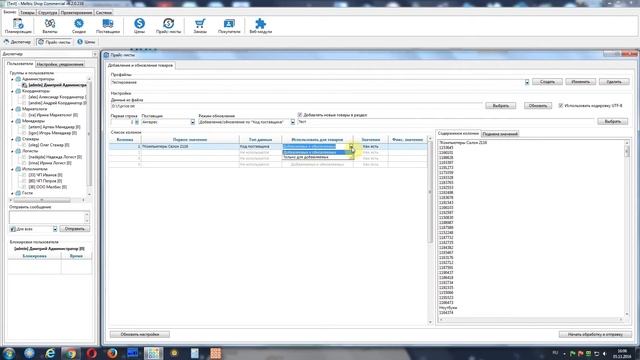
Task: Expand the Гости tree group
Action: click(12, 193)
